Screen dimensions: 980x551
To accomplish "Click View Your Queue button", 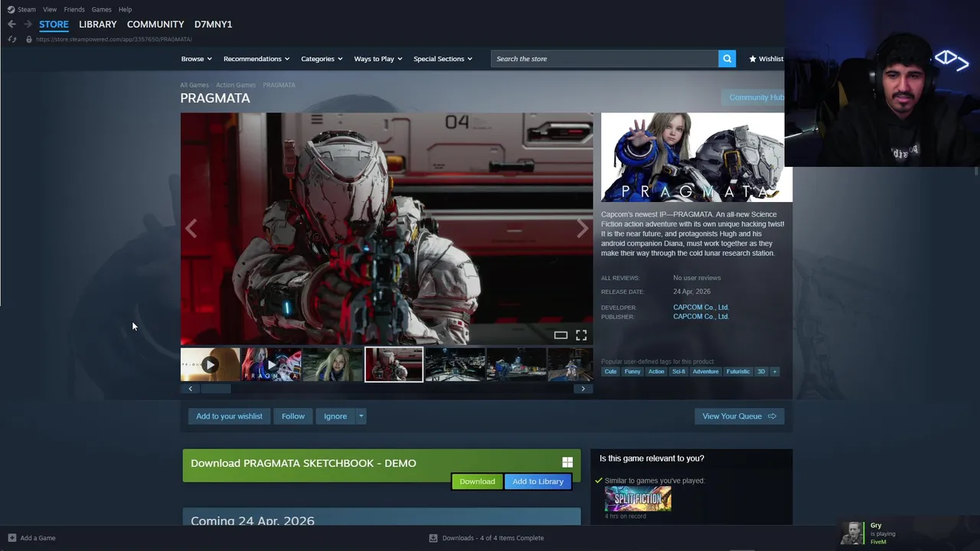I will pos(739,416).
